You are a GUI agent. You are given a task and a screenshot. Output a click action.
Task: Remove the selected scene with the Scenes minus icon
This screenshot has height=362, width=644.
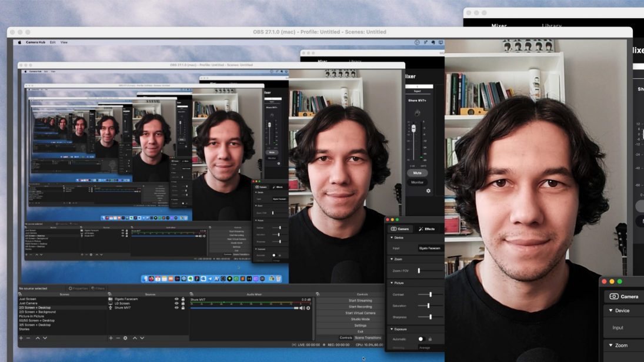28,338
